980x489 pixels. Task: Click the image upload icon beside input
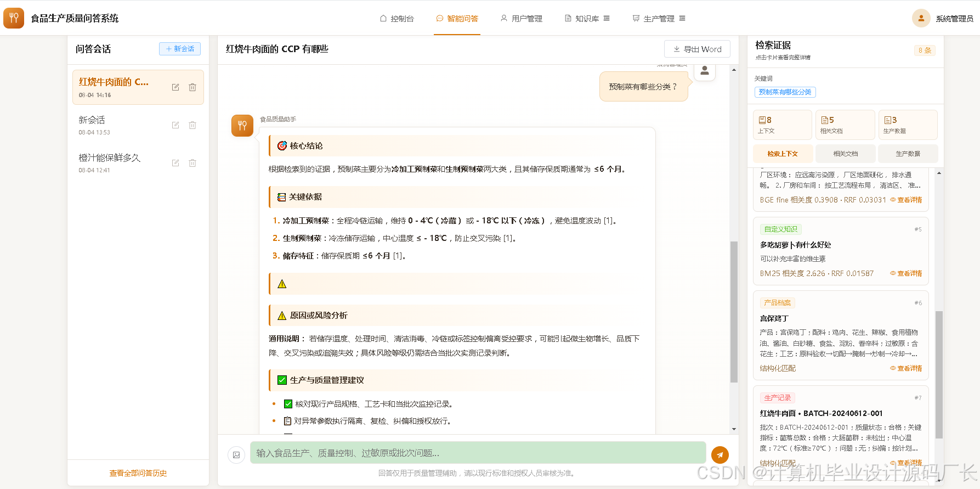coord(236,454)
